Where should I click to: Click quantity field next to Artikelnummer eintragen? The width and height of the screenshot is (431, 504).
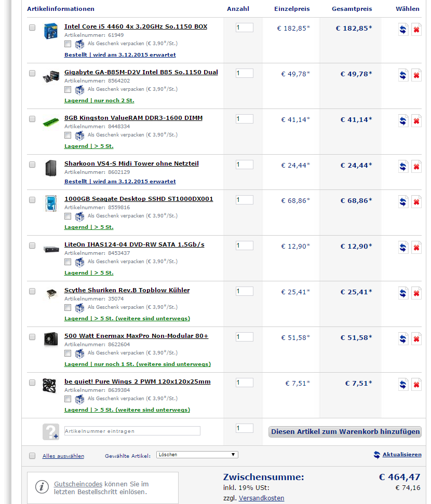245,428
